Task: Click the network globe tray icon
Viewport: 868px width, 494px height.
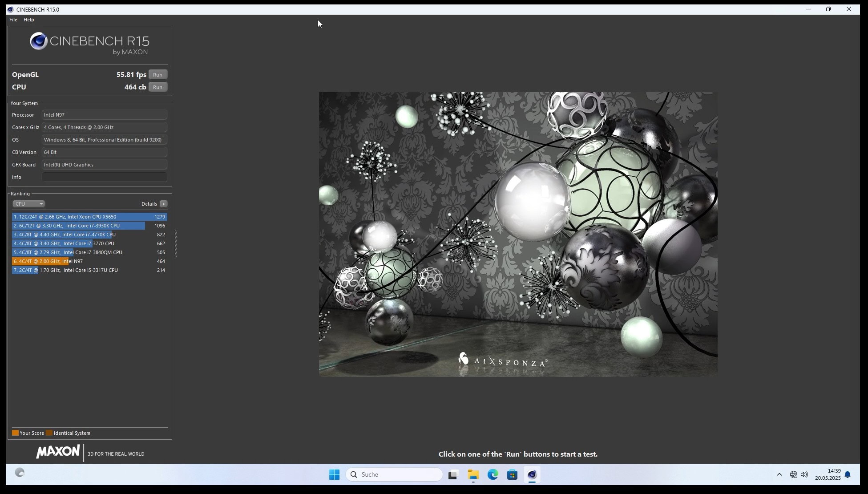Action: 793,475
